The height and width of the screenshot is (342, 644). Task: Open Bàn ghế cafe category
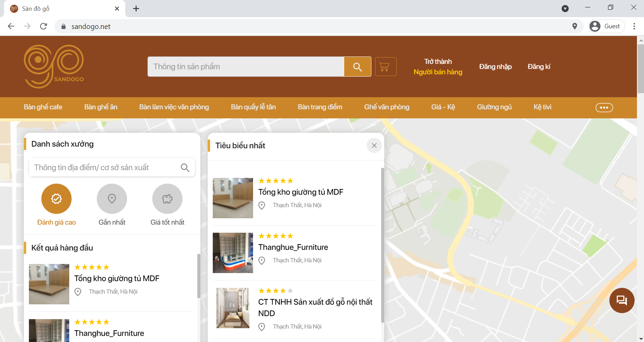pyautogui.click(x=43, y=107)
